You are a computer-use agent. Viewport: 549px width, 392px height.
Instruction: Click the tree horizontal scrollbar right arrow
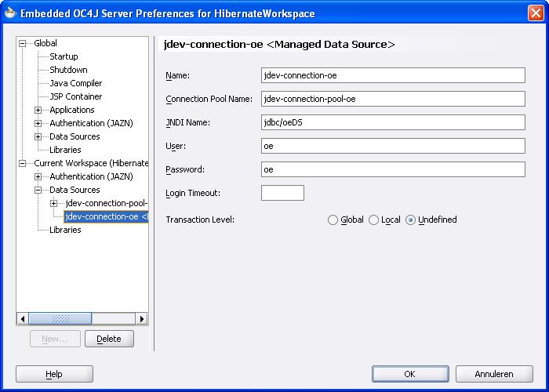tap(142, 318)
